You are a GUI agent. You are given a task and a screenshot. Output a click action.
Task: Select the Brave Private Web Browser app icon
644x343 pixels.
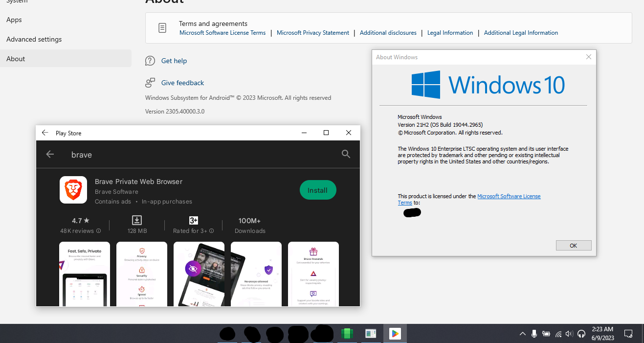[x=73, y=190]
